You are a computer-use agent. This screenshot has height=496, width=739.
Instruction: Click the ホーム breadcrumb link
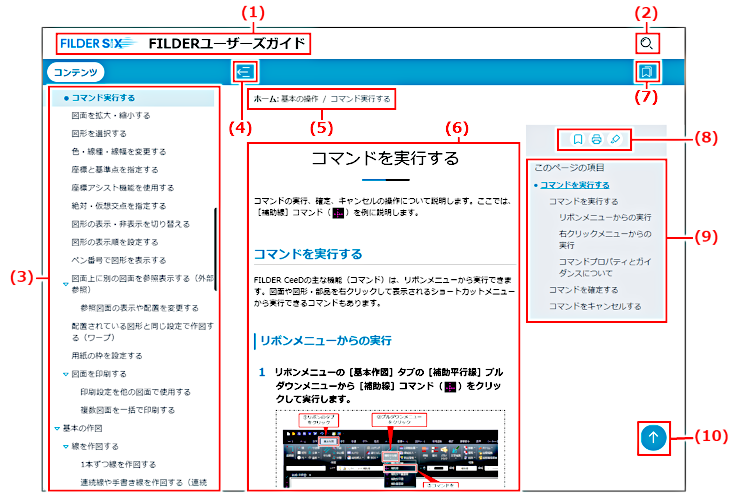(263, 100)
